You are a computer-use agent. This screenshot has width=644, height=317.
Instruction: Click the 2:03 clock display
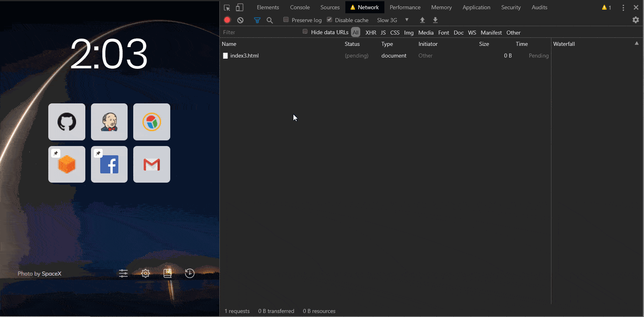tap(109, 54)
